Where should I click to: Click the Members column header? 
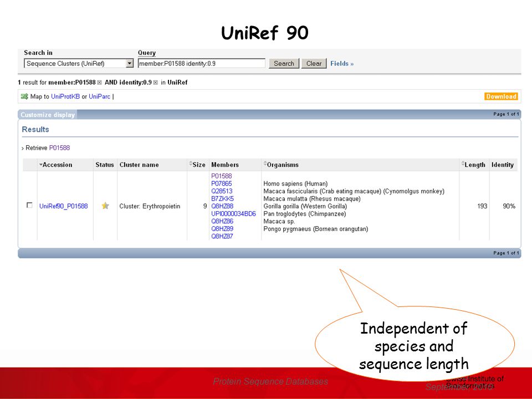pos(225,165)
